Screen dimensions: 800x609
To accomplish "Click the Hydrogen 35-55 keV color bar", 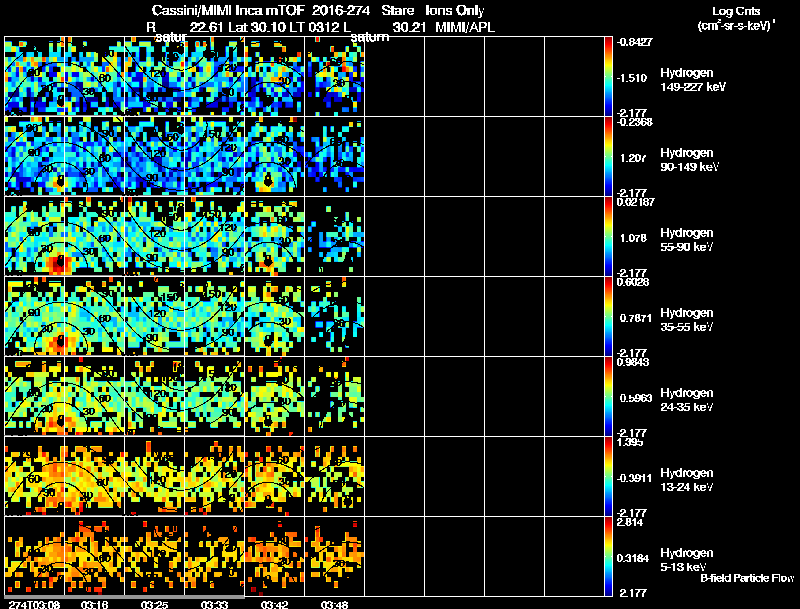I will [x=608, y=316].
